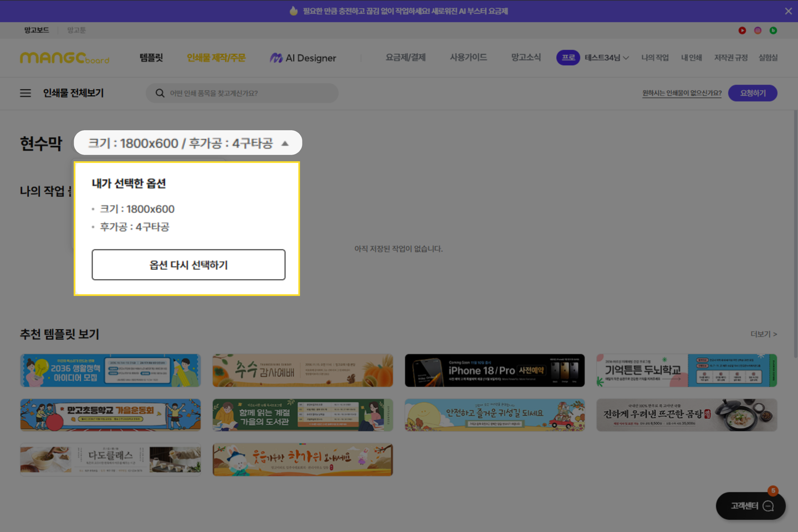Open AI Designer from the navigation
Screen dimensions: 798x532
point(303,58)
